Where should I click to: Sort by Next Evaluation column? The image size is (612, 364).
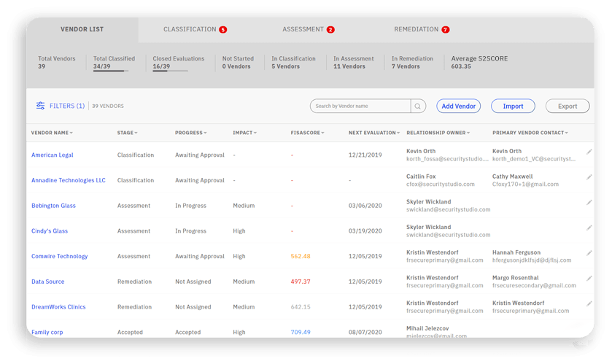[374, 133]
